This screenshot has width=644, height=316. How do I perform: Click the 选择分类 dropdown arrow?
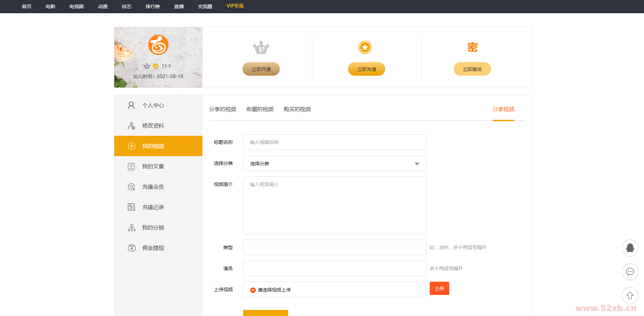pos(417,164)
